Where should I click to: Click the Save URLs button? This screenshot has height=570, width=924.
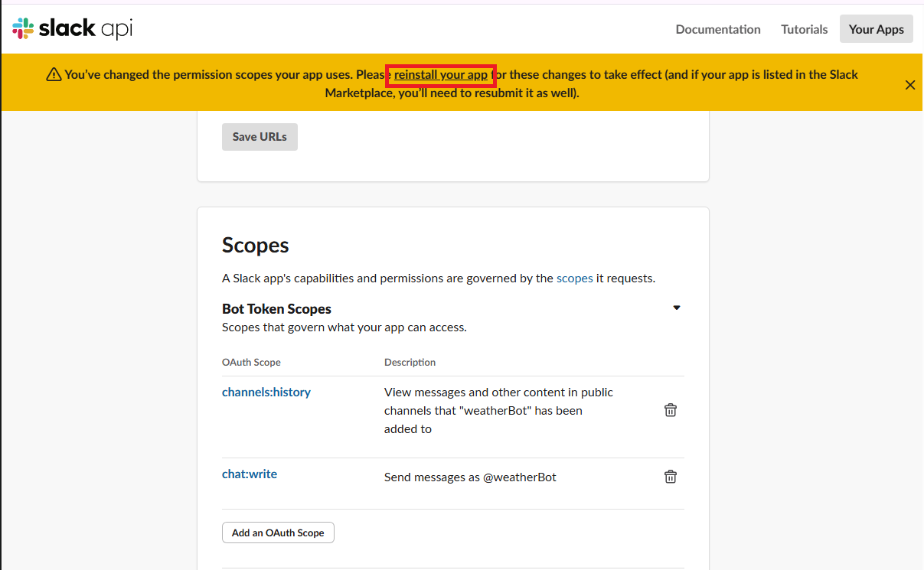tap(260, 137)
